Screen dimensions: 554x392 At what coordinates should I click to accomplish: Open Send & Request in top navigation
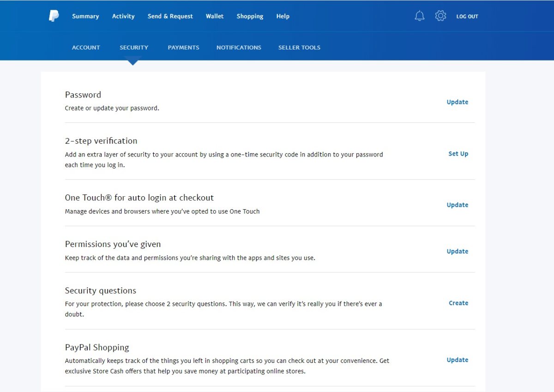pyautogui.click(x=170, y=16)
